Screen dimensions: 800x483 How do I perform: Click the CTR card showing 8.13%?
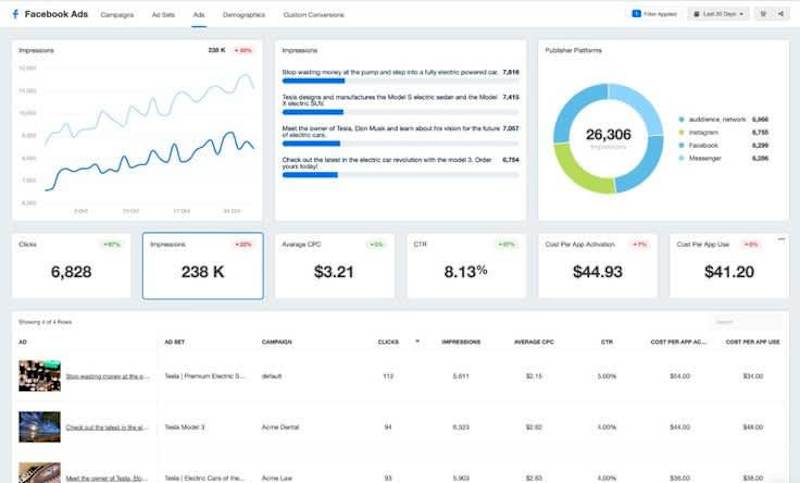point(466,266)
